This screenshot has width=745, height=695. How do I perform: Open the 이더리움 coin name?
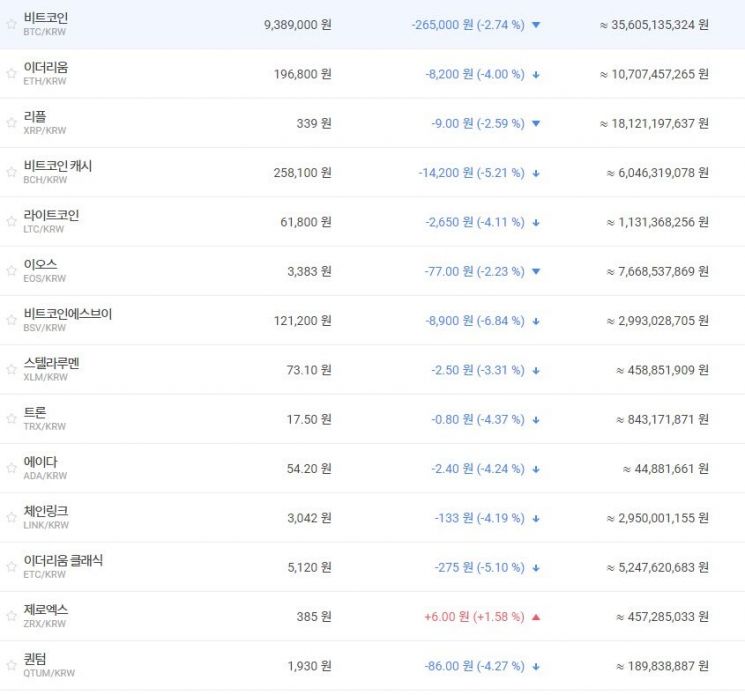tap(46, 67)
